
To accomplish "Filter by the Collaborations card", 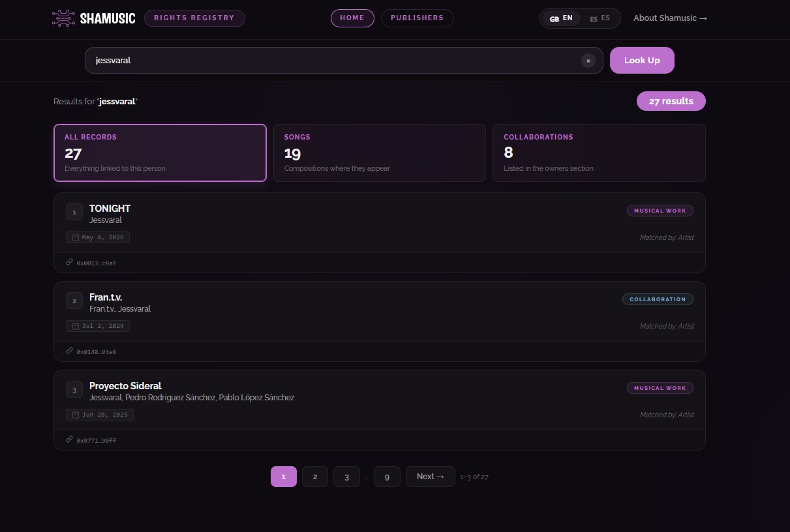I will pyautogui.click(x=599, y=153).
